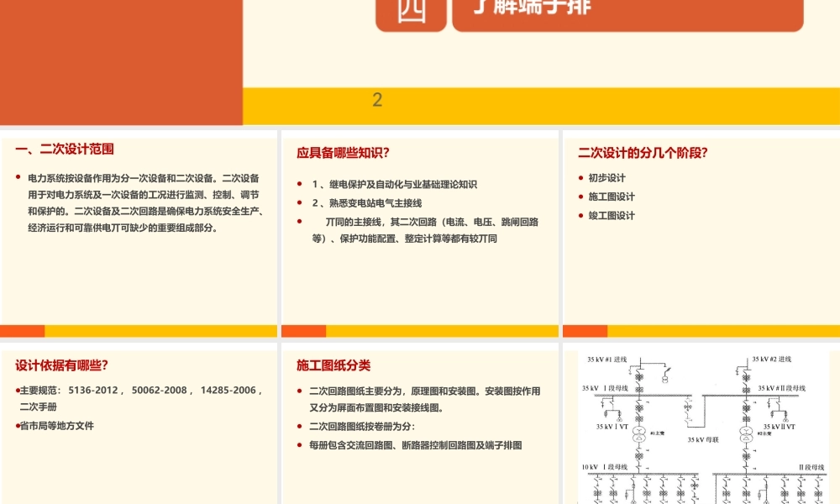The height and width of the screenshot is (504, 840).
Task: Click the page number 2 indicator
Action: 376,100
